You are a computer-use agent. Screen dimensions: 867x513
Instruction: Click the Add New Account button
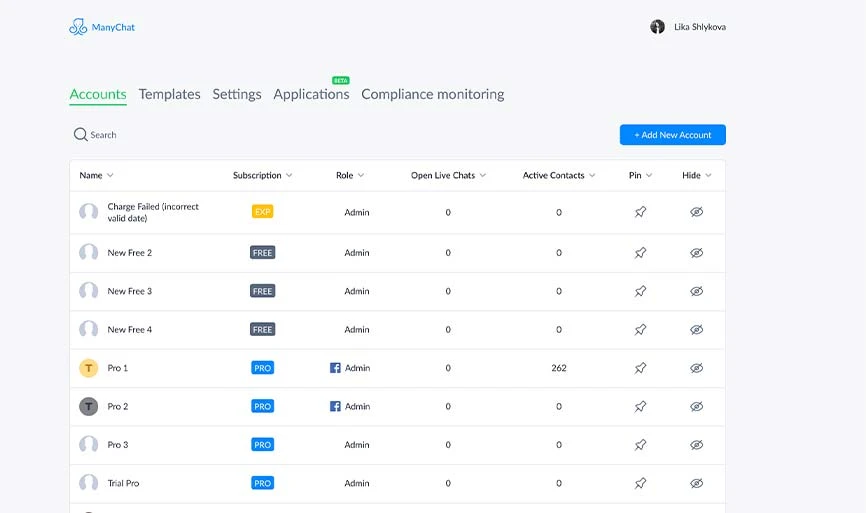(x=672, y=135)
